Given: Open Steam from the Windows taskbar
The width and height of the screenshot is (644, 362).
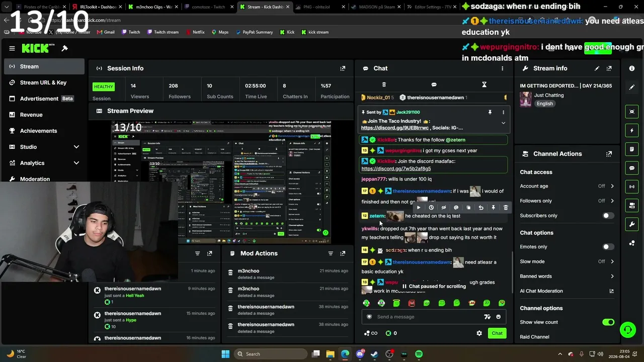Looking at the screenshot, I should (x=374, y=354).
